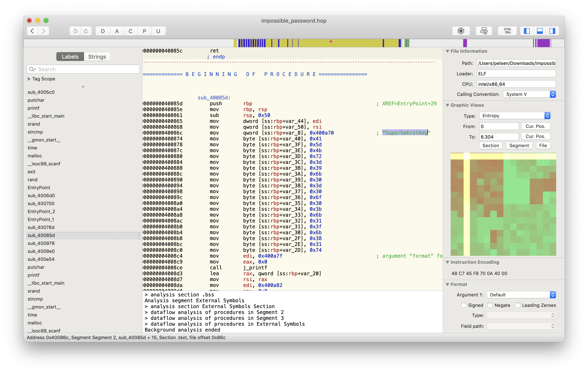Click the Section button

[x=490, y=145]
